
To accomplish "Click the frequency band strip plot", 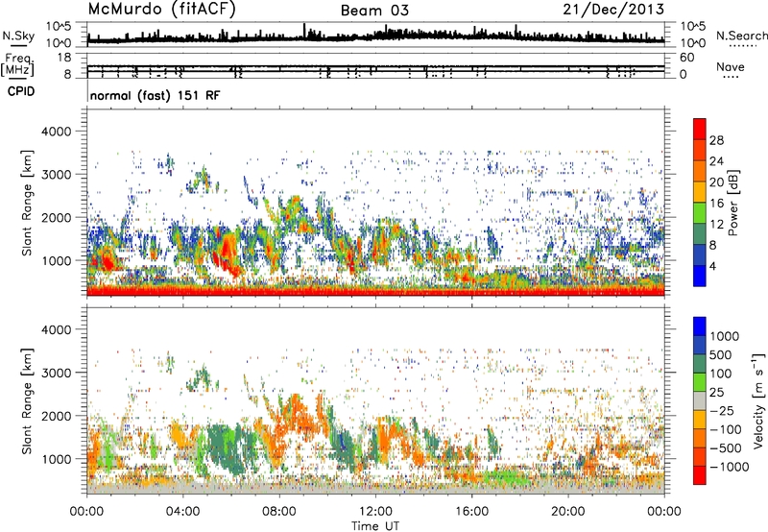I will click(375, 65).
